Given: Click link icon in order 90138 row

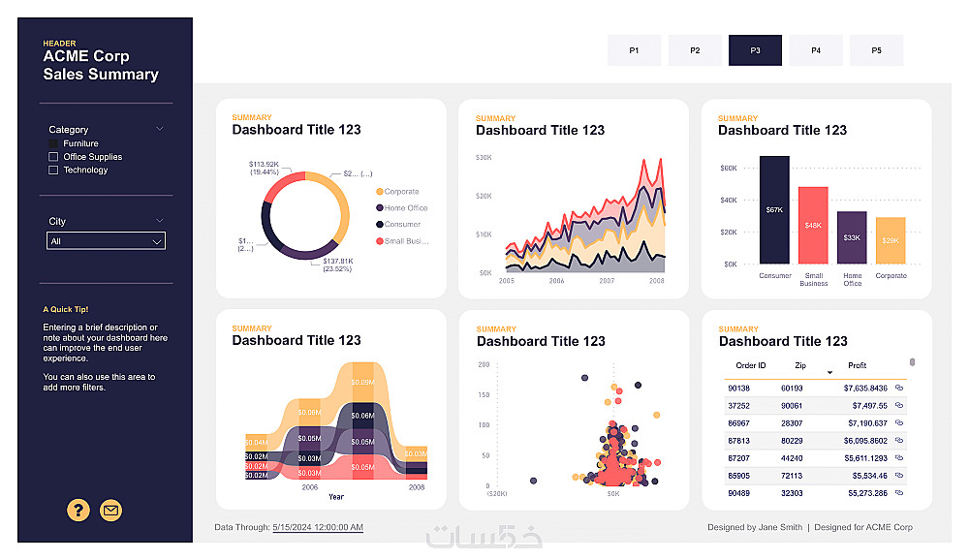Looking at the screenshot, I should click(899, 388).
